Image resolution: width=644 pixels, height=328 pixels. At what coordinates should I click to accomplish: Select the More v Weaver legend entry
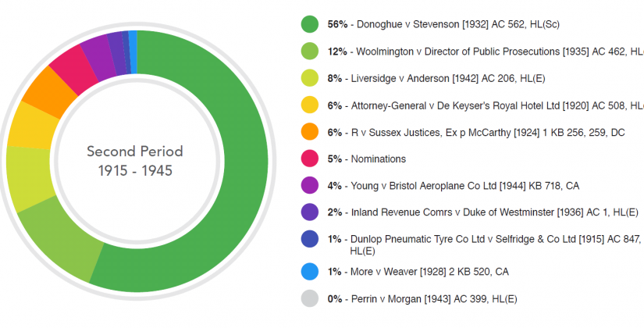(x=418, y=272)
